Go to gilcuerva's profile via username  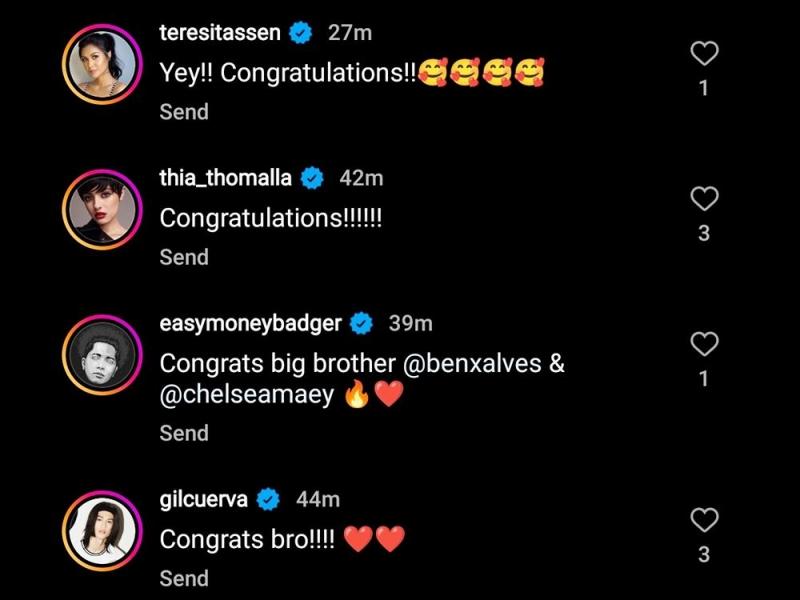[x=205, y=498]
